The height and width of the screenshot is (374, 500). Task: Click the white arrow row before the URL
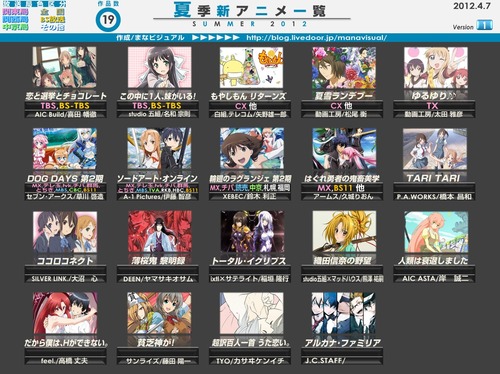(x=215, y=38)
